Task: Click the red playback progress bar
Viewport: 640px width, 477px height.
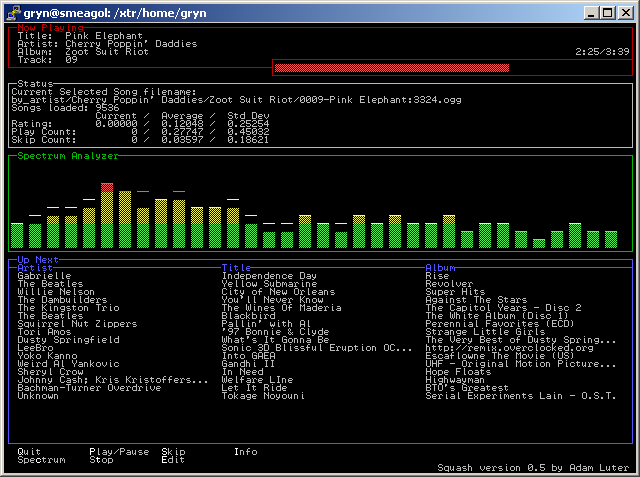Action: point(392,68)
